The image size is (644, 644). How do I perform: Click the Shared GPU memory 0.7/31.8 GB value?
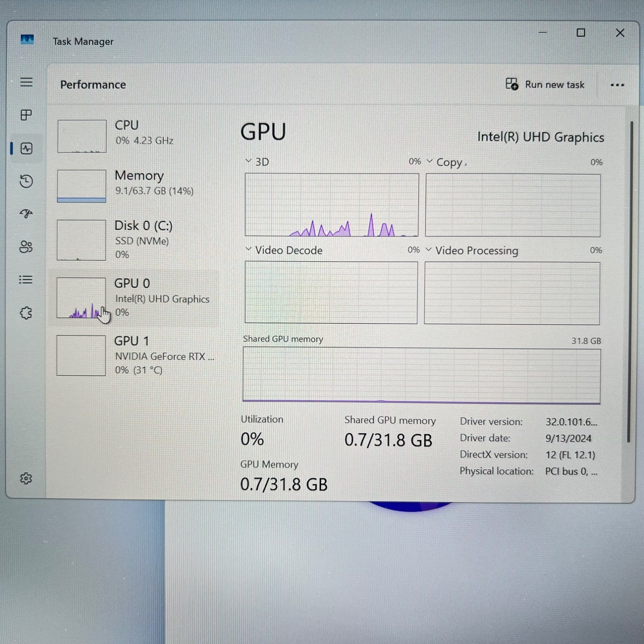(x=389, y=440)
